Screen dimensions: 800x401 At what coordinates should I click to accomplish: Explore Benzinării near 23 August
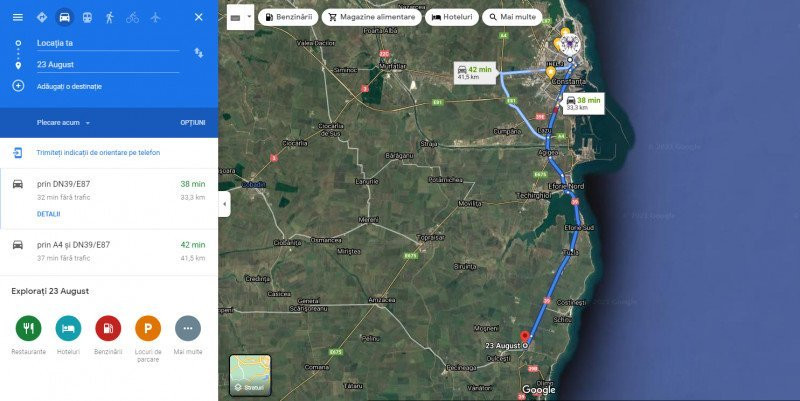[x=108, y=328]
